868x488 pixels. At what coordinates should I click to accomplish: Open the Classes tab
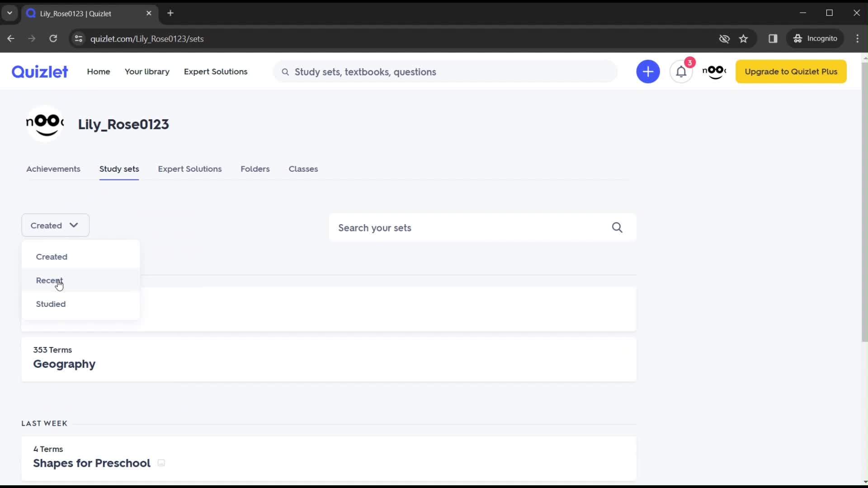[303, 169]
